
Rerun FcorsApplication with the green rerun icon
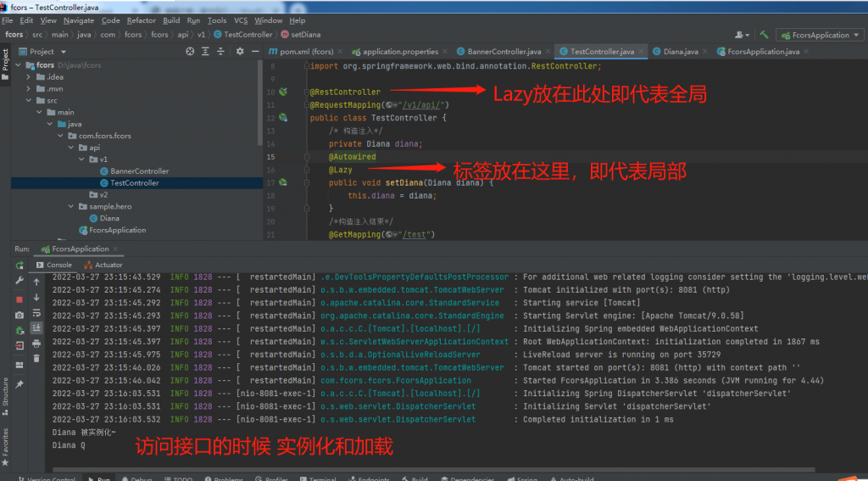click(x=19, y=266)
